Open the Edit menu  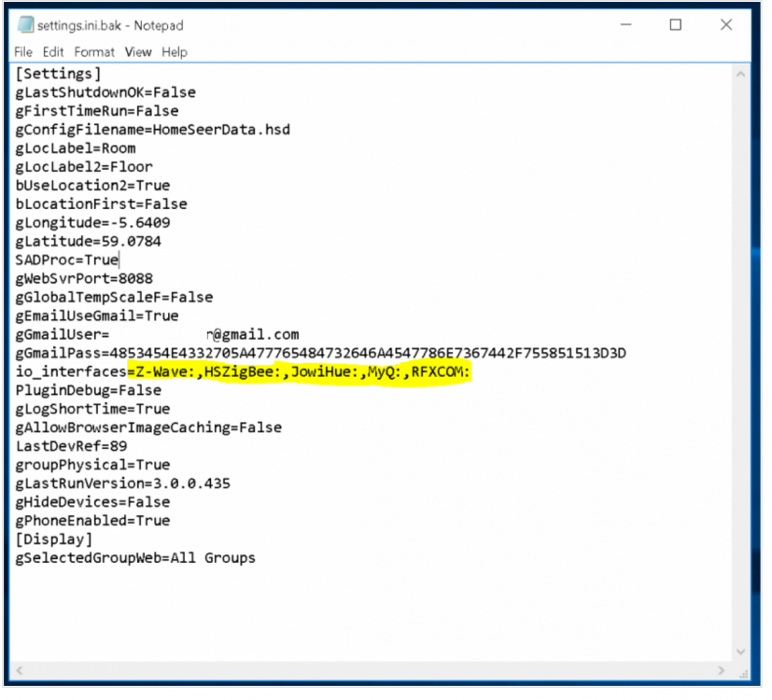(53, 51)
